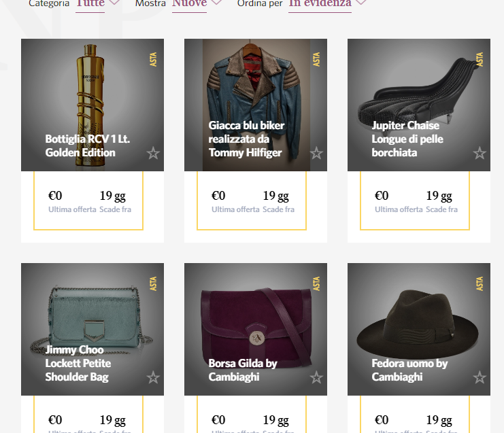Expand the Mostra filter dropdown
The width and height of the screenshot is (504, 433).
click(x=197, y=3)
